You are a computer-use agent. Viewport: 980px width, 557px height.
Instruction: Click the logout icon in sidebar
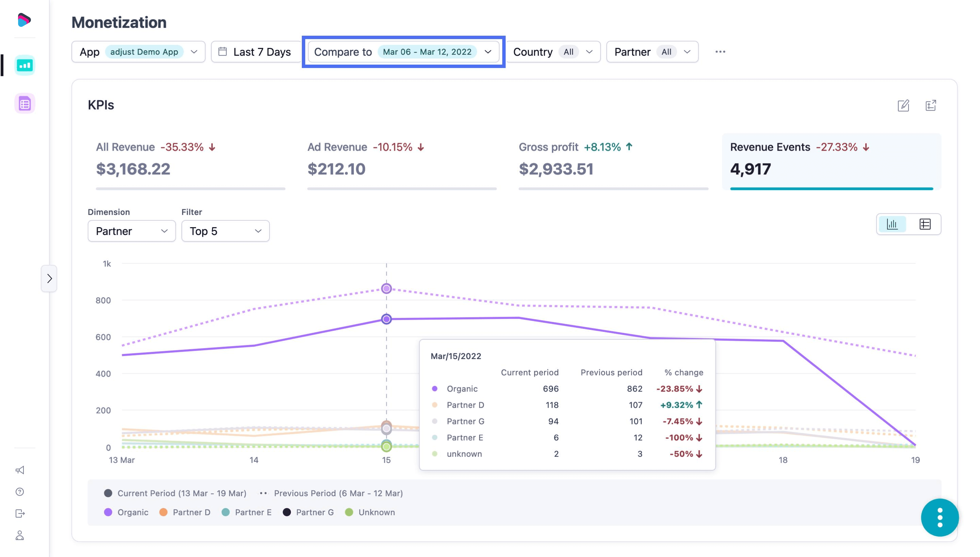pos(20,513)
